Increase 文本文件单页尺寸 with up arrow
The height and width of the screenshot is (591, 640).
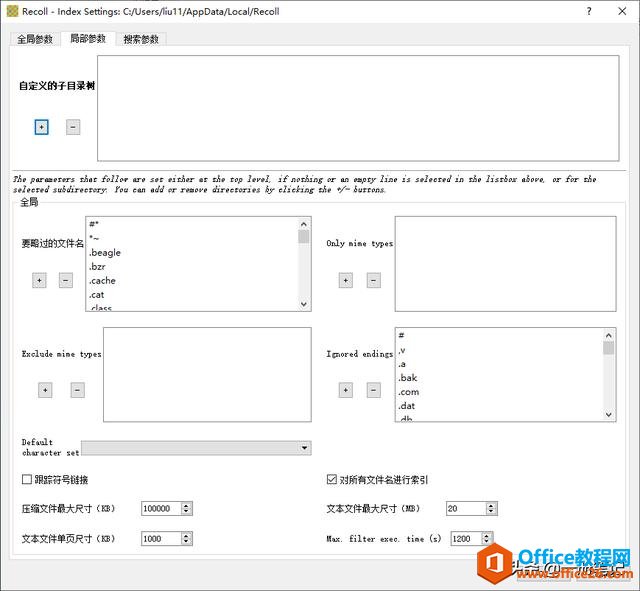click(187, 535)
